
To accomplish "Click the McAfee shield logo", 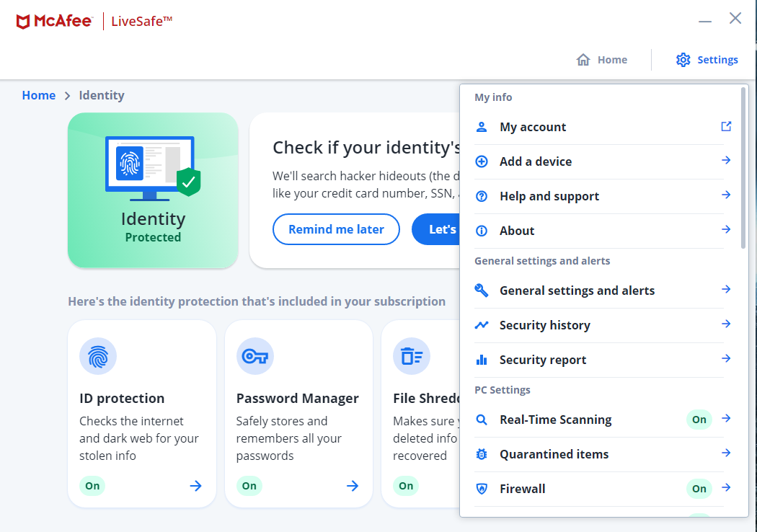I will click(x=22, y=22).
